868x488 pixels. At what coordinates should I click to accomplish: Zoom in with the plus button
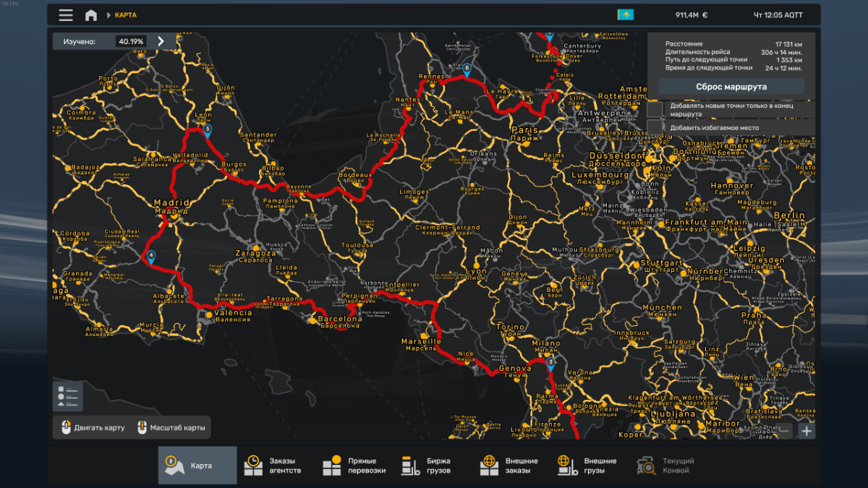click(807, 431)
